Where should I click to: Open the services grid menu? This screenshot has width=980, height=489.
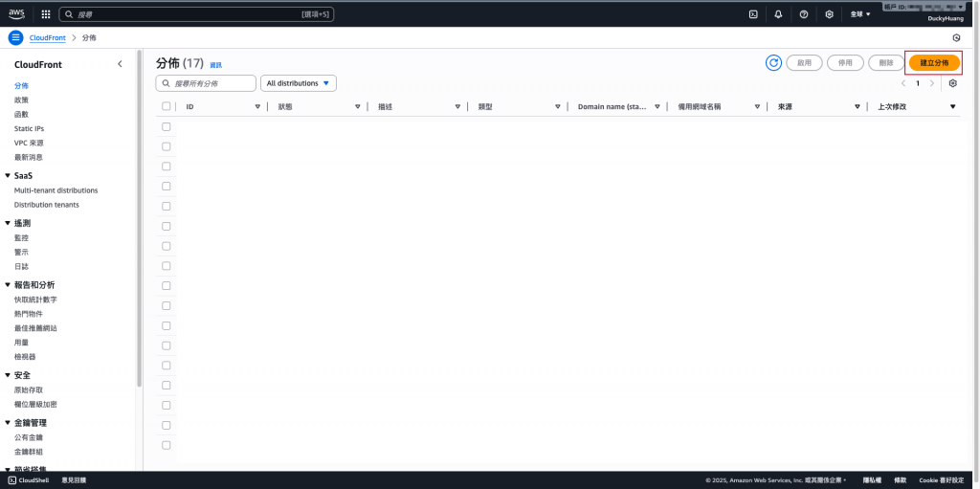(x=46, y=13)
